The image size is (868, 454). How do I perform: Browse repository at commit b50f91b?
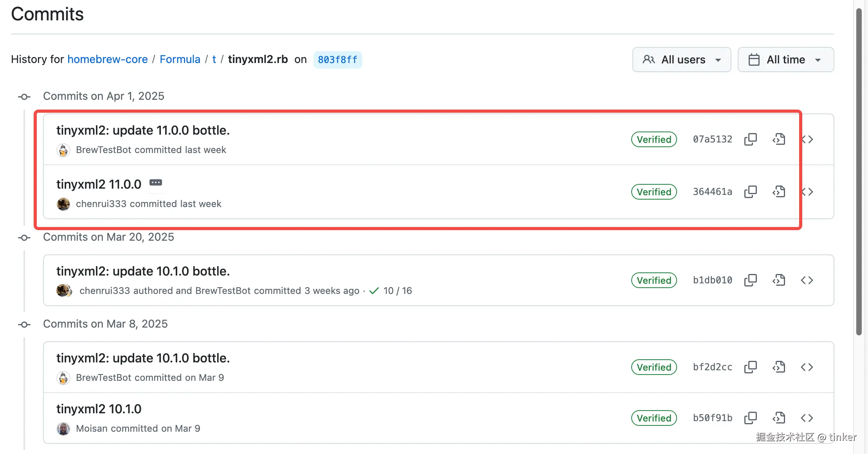[807, 418]
